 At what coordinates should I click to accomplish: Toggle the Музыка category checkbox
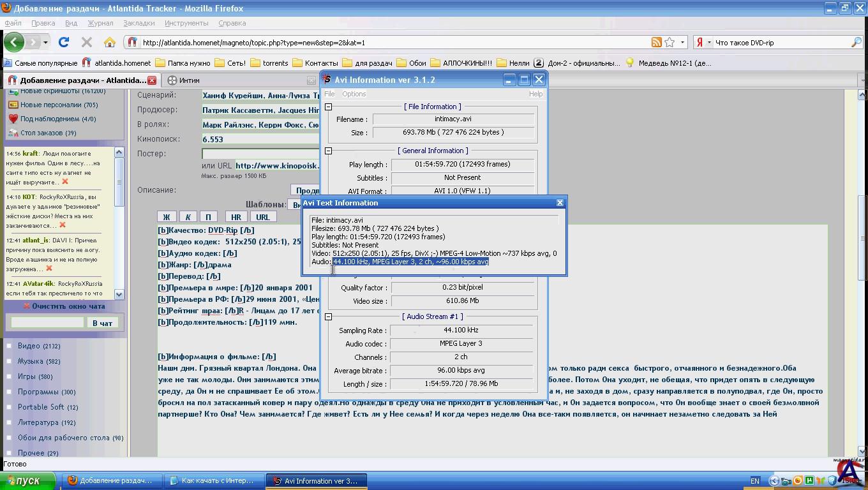tap(9, 361)
